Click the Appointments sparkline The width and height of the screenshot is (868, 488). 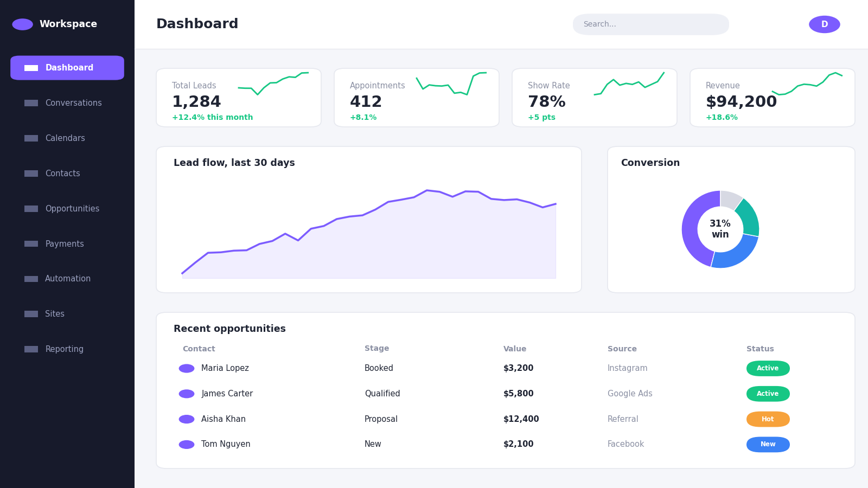(x=451, y=84)
